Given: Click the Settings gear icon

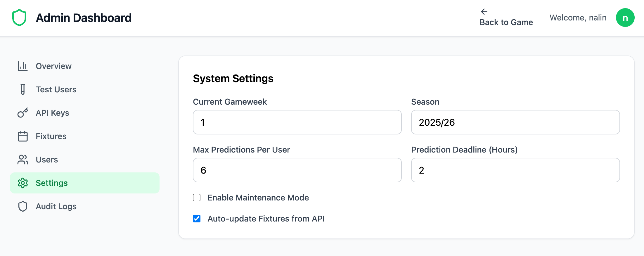Looking at the screenshot, I should click(22, 183).
